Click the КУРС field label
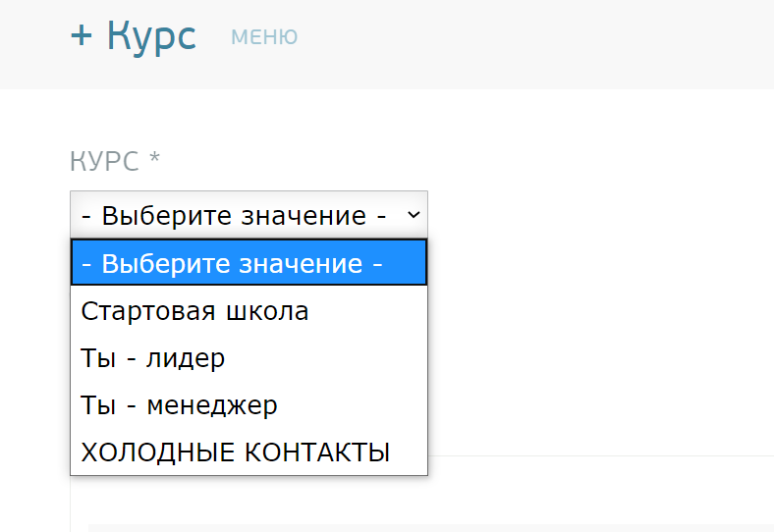The width and height of the screenshot is (774, 532). pyautogui.click(x=104, y=161)
